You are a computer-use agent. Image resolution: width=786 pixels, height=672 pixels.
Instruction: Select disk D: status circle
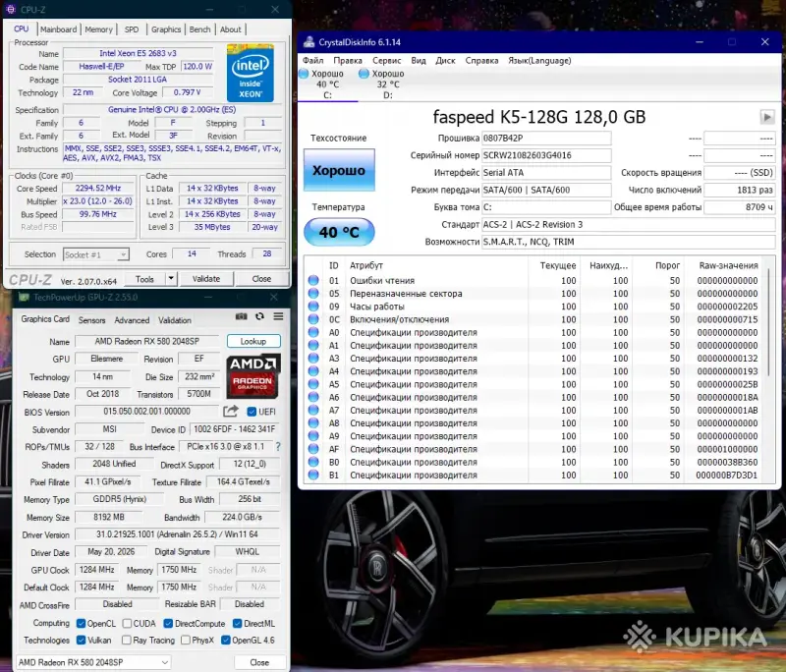[x=364, y=74]
